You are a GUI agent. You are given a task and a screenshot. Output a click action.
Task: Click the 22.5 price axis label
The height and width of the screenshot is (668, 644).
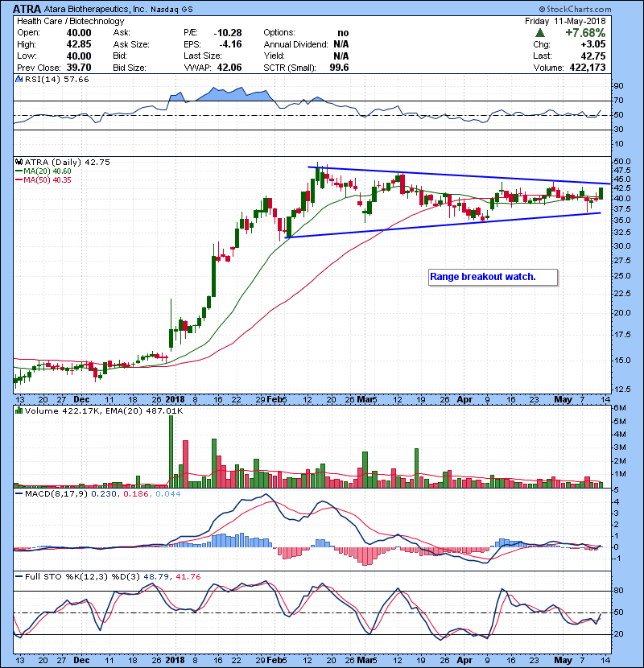coord(621,294)
